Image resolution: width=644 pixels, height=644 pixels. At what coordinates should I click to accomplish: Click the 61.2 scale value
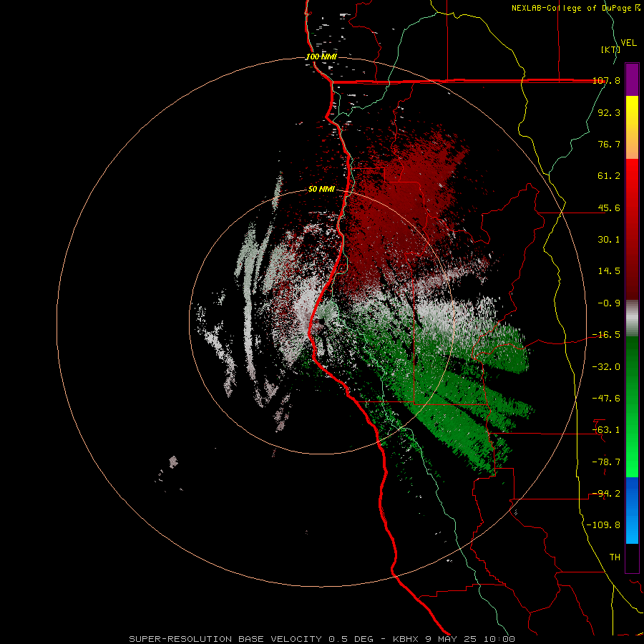coord(609,176)
